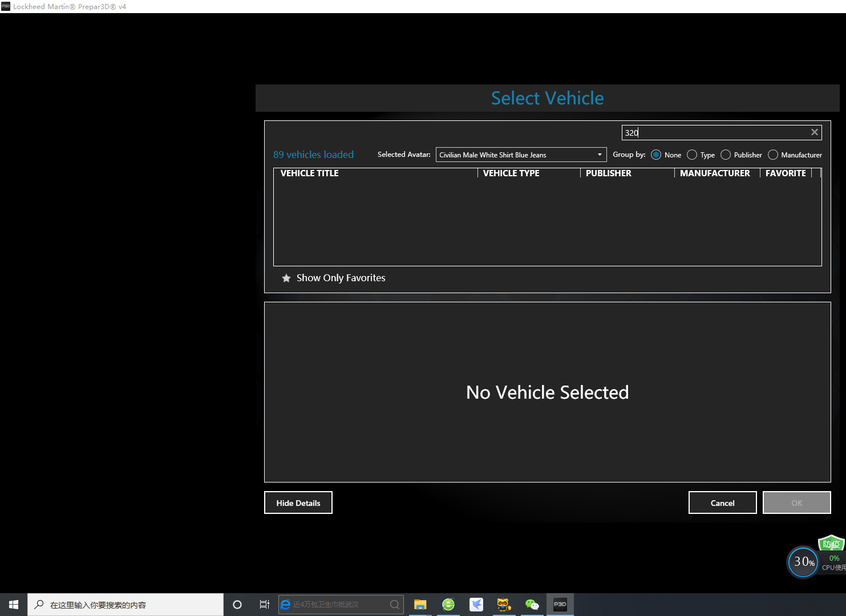Clear the search box with the X icon
The image size is (846, 616).
pos(815,132)
